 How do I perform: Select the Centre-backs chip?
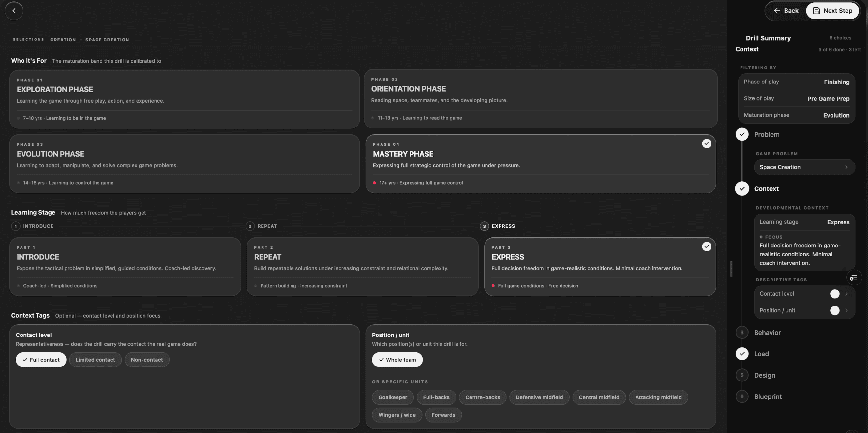pyautogui.click(x=483, y=397)
